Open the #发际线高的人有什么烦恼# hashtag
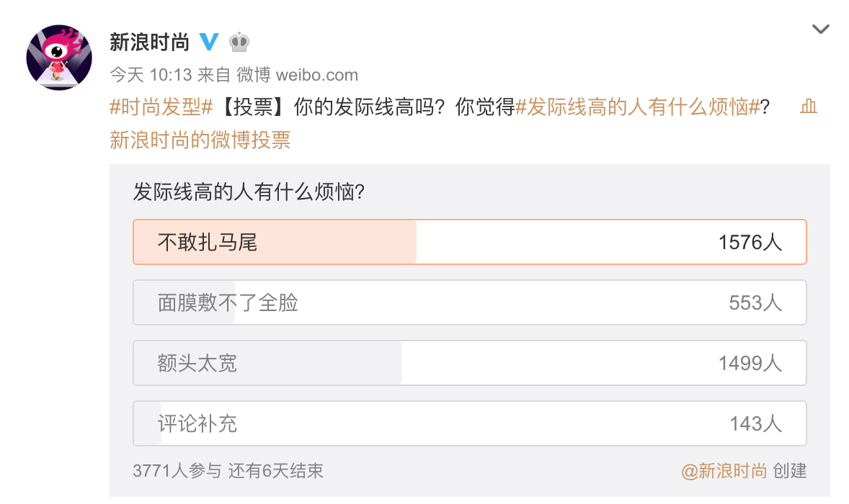This screenshot has height=504, width=849. point(639,107)
